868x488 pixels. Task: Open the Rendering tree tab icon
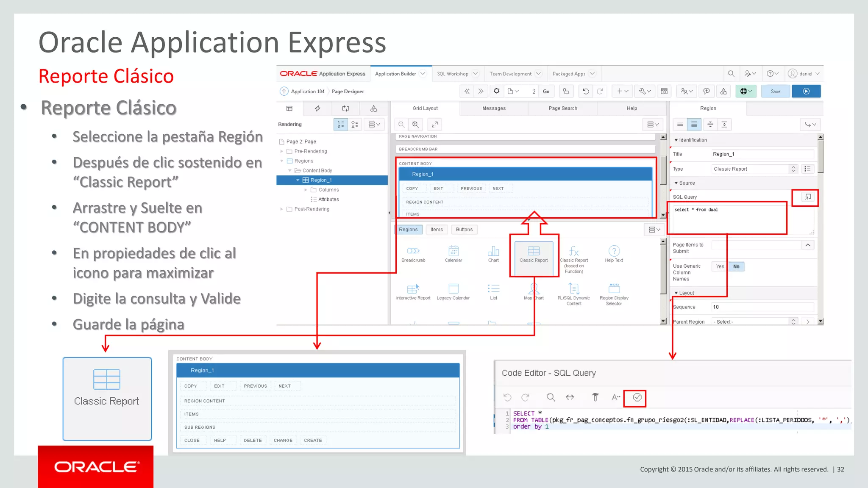(x=289, y=108)
